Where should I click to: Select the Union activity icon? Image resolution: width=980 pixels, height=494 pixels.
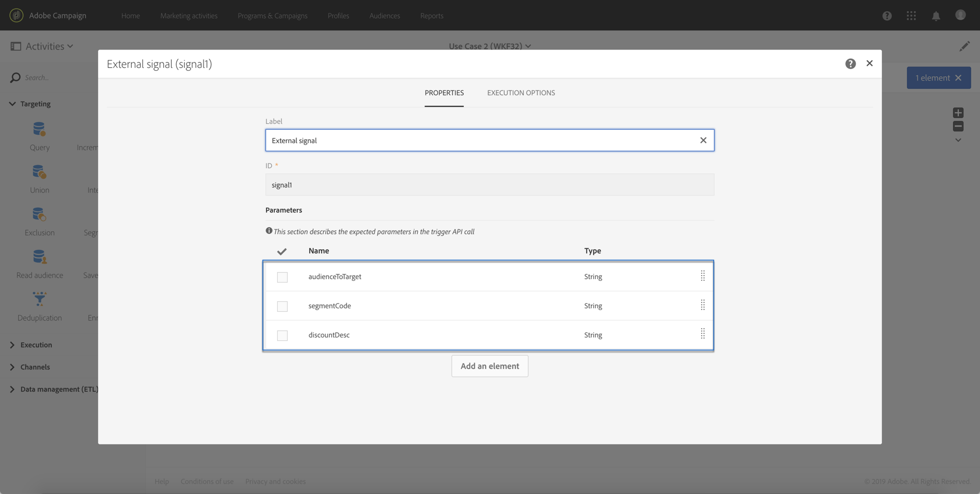point(39,172)
